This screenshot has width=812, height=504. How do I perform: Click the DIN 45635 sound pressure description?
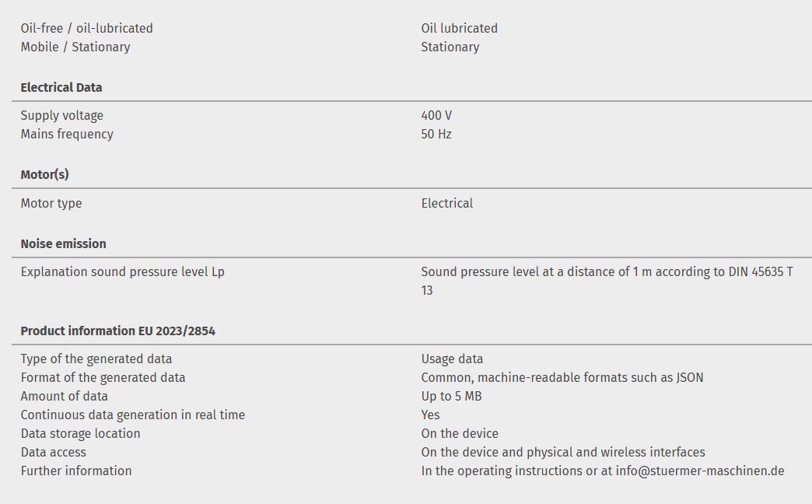[607, 272]
